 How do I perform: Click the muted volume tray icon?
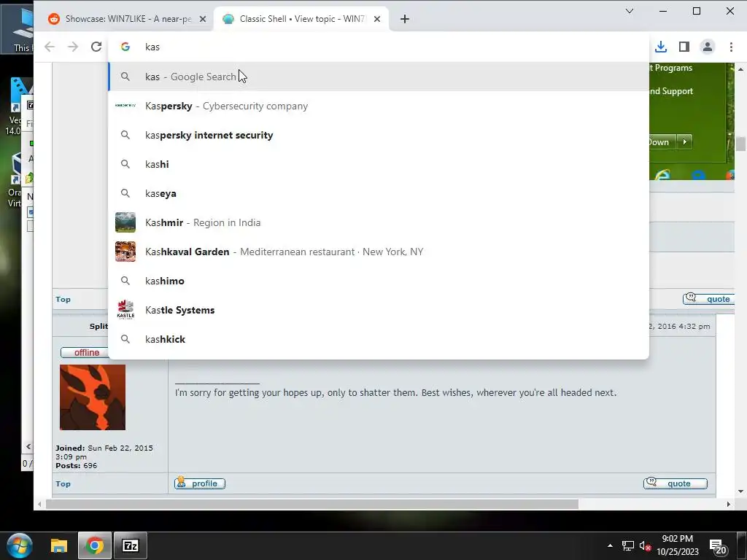pyautogui.click(x=645, y=545)
